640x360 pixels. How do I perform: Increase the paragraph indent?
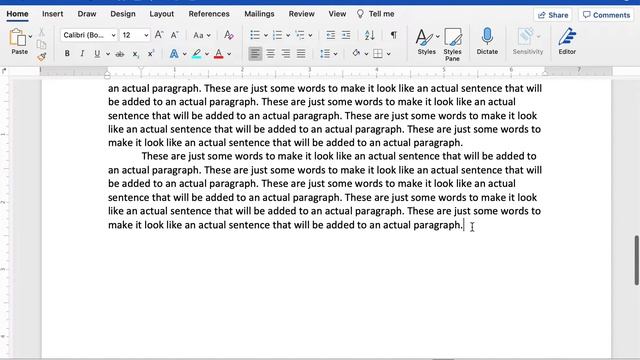[346, 35]
